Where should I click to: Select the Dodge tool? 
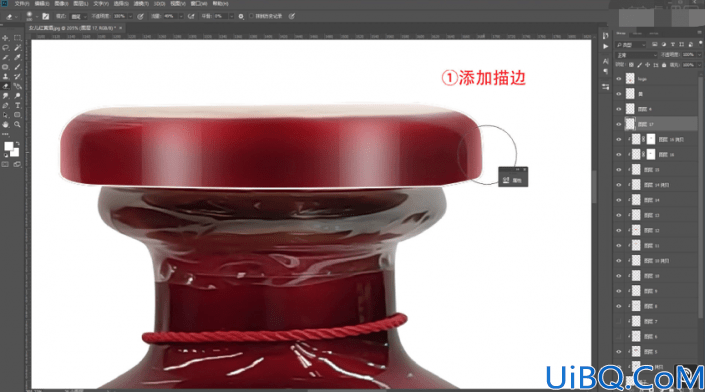click(17, 96)
